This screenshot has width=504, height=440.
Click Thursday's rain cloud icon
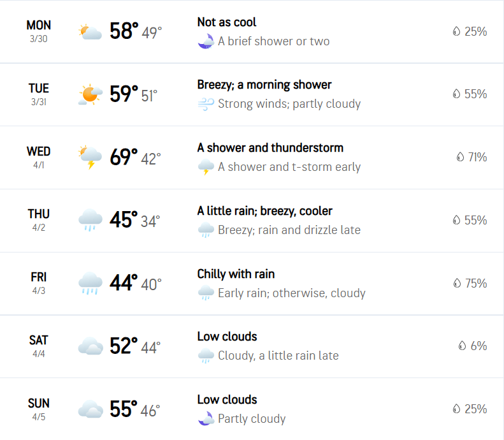pyautogui.click(x=90, y=220)
